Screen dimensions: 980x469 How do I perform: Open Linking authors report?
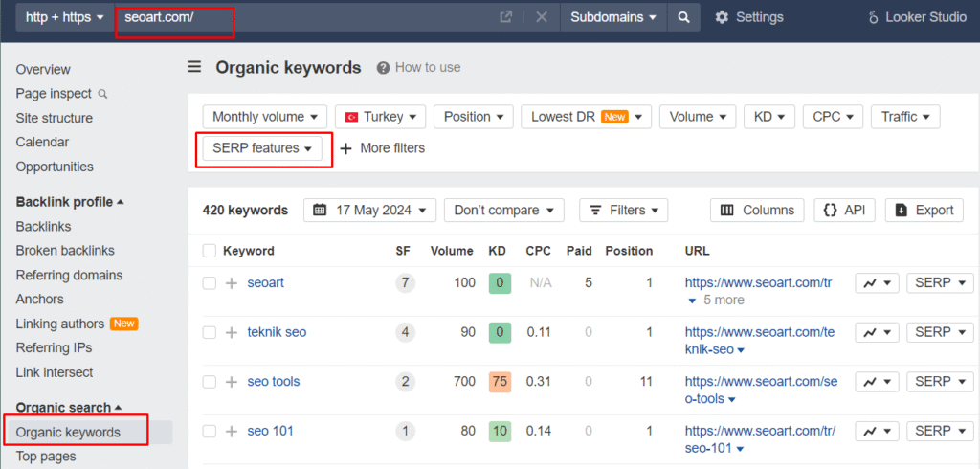coord(60,324)
